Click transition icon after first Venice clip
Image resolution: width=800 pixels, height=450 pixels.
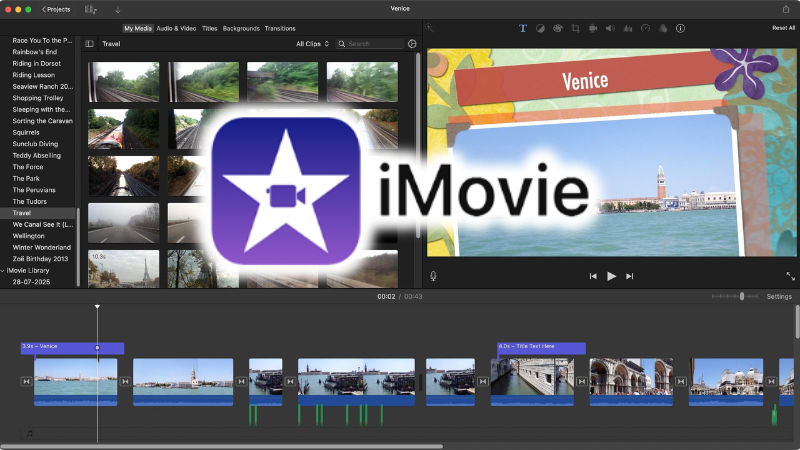click(x=125, y=381)
